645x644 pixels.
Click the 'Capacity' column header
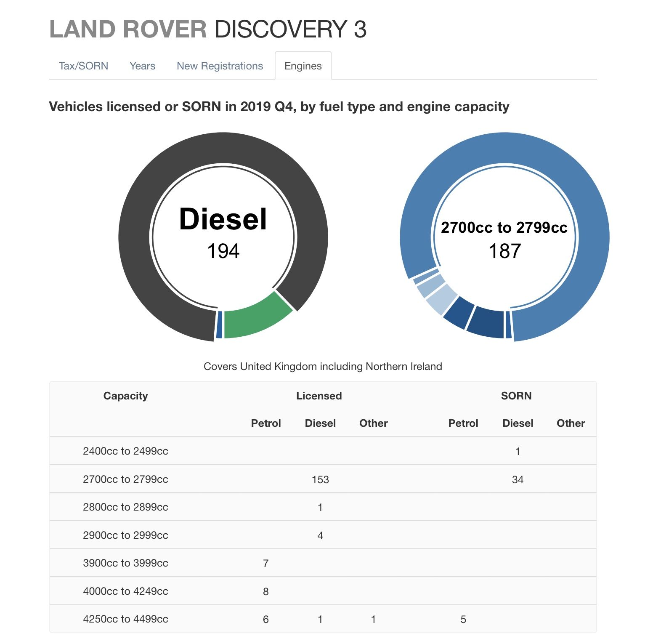[x=125, y=396]
